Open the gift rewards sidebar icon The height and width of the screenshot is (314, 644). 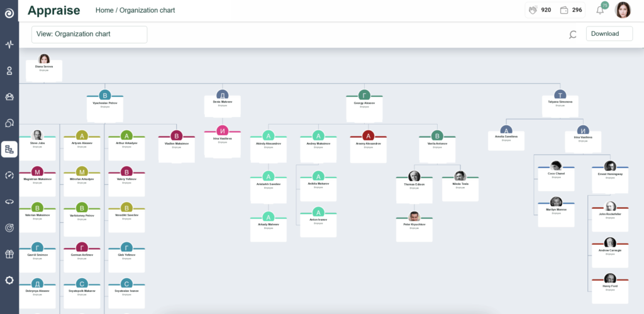9,254
